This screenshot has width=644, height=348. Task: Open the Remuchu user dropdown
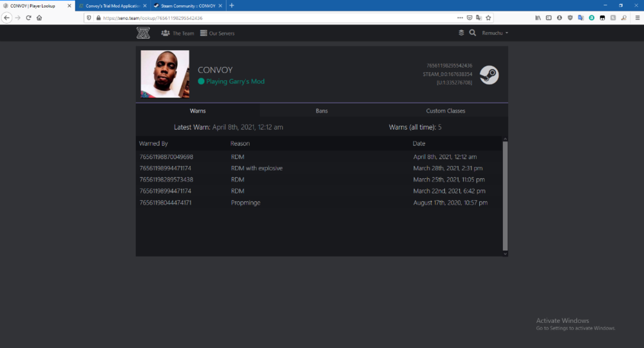point(495,33)
